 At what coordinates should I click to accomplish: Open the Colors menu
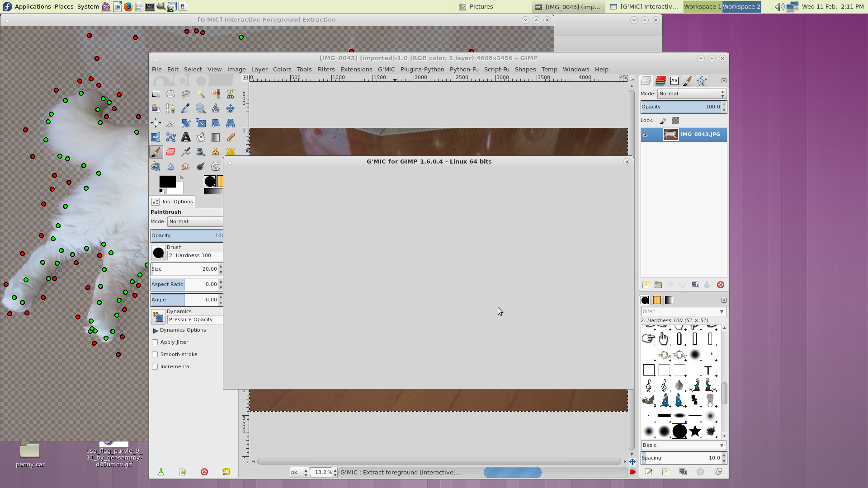(x=282, y=70)
